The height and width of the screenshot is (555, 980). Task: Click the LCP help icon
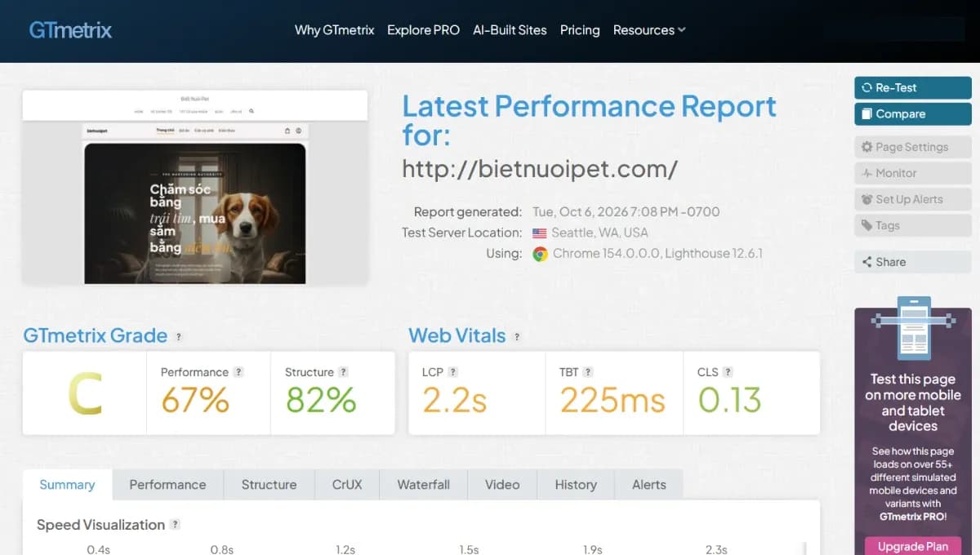tap(453, 372)
